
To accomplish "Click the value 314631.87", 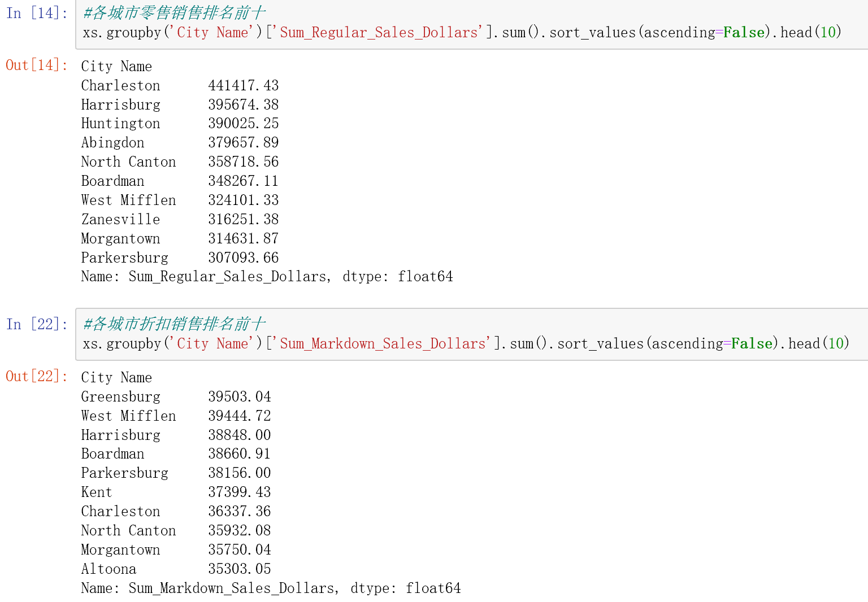I will [x=243, y=238].
